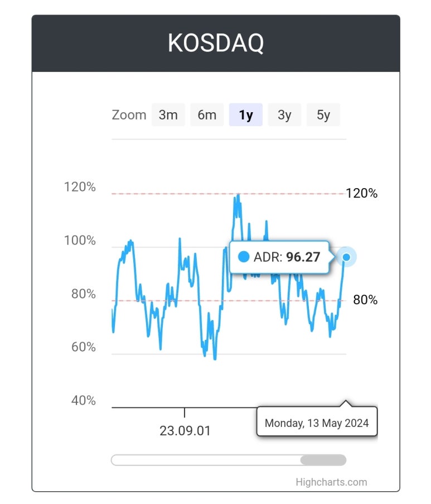Viewport: 431px width, 504px height.
Task: Click the 23.09.01 x-axis date label
Action: [x=185, y=431]
